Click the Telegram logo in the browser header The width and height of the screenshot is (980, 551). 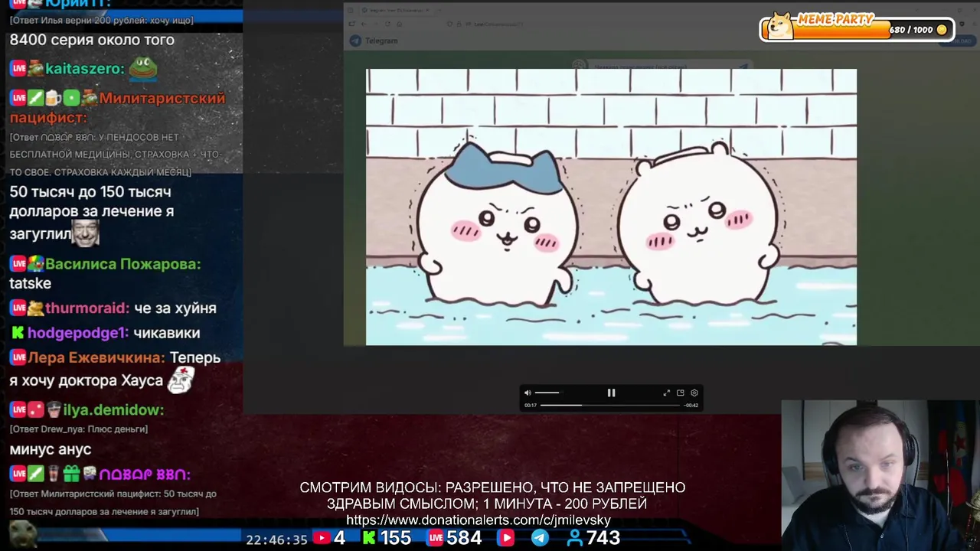[355, 41]
